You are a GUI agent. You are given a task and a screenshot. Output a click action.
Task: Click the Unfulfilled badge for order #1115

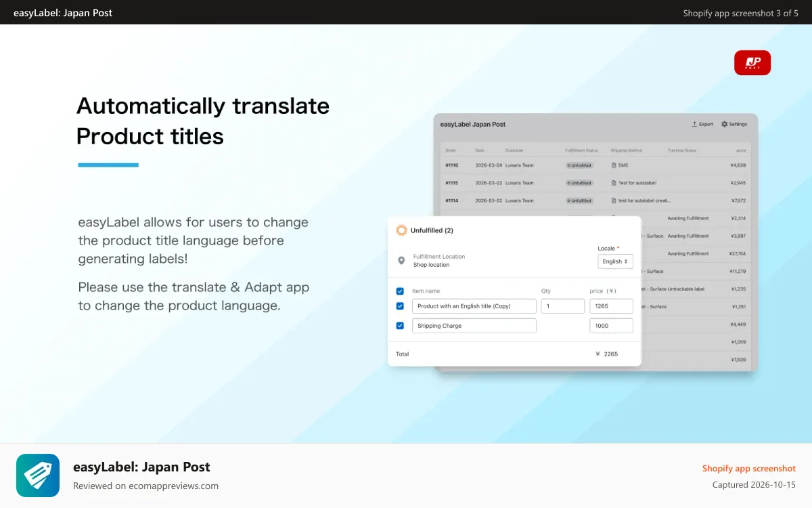(x=579, y=183)
